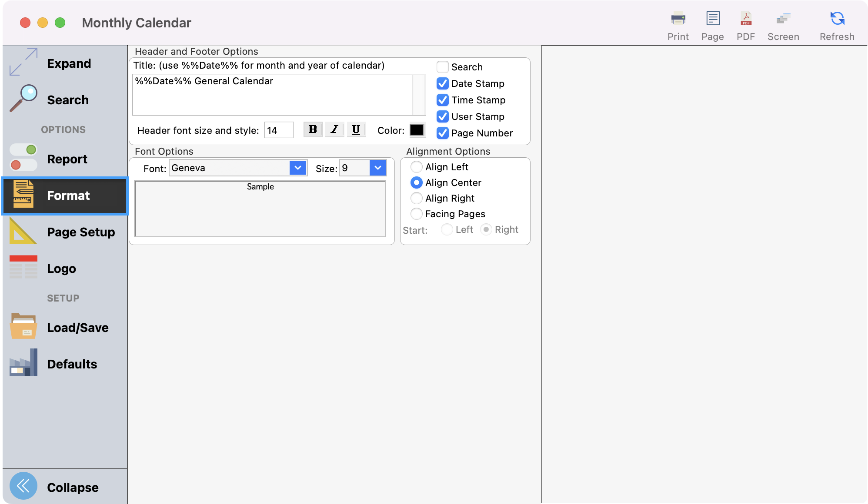Click the Print printer icon

pos(678,19)
